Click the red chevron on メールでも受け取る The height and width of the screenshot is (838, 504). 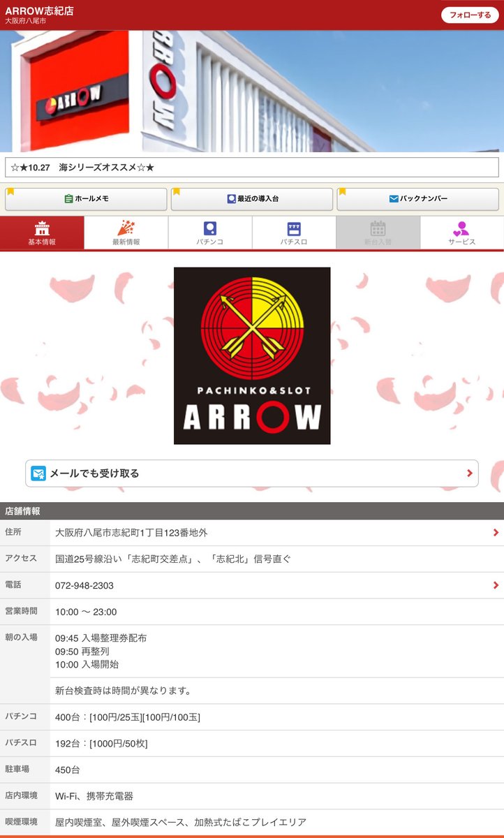[470, 473]
